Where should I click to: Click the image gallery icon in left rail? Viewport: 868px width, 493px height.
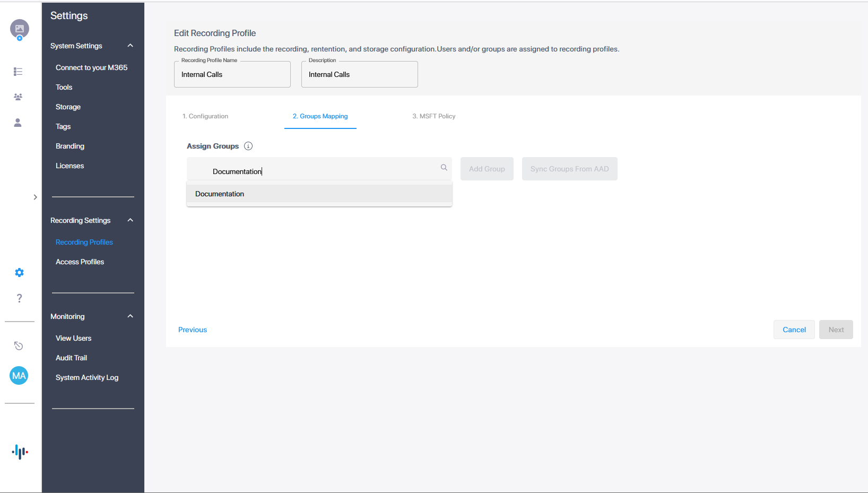point(19,29)
